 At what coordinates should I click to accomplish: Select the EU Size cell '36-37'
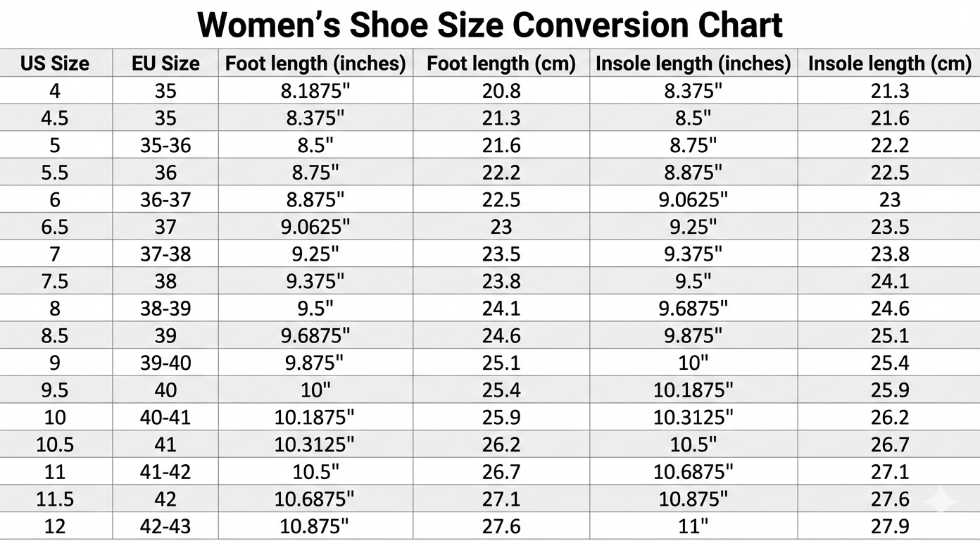(x=165, y=199)
